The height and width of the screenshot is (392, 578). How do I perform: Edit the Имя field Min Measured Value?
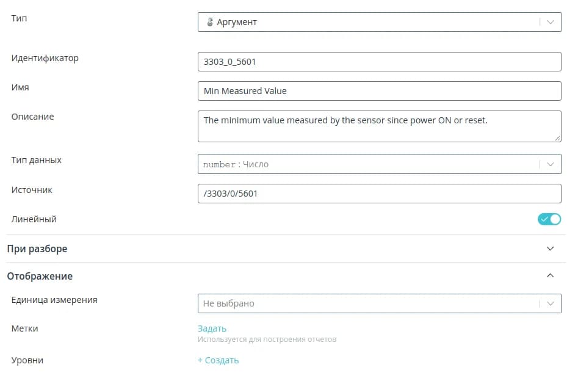(x=378, y=91)
